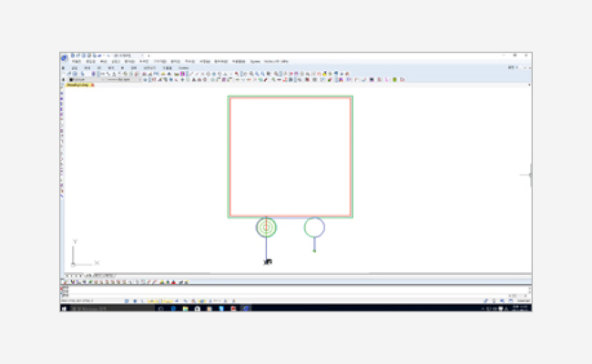This screenshot has width=592, height=364.
Task: Open the Windows Start button
Action: [x=64, y=308]
